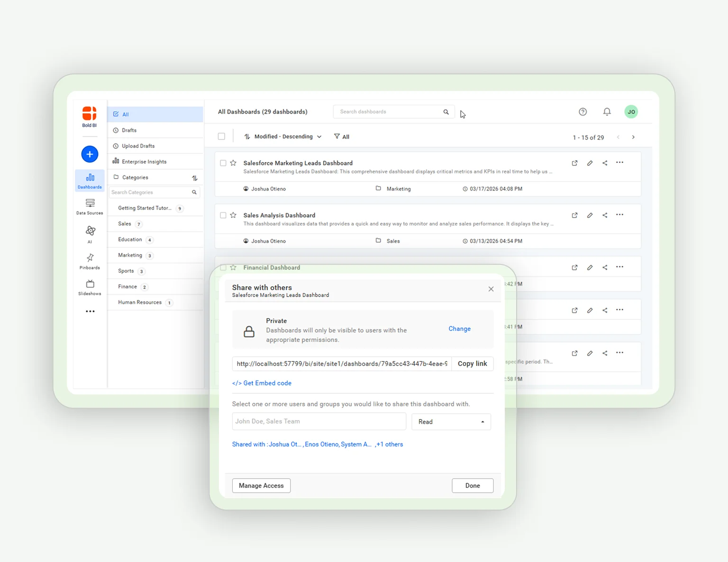Close the Share with others dialog
728x562 pixels.
tap(491, 289)
